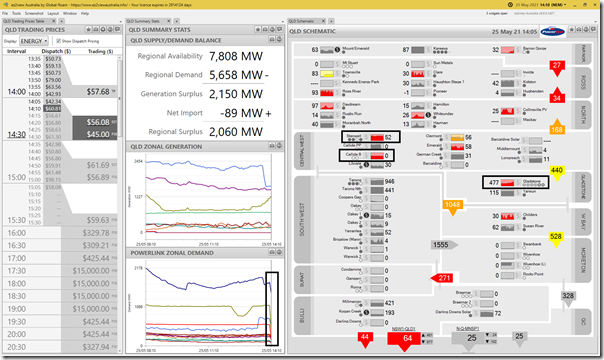Image resolution: width=604 pixels, height=360 pixels.
Task: Click the star favourite icon in QLD Trading Prices header
Action: point(89,30)
